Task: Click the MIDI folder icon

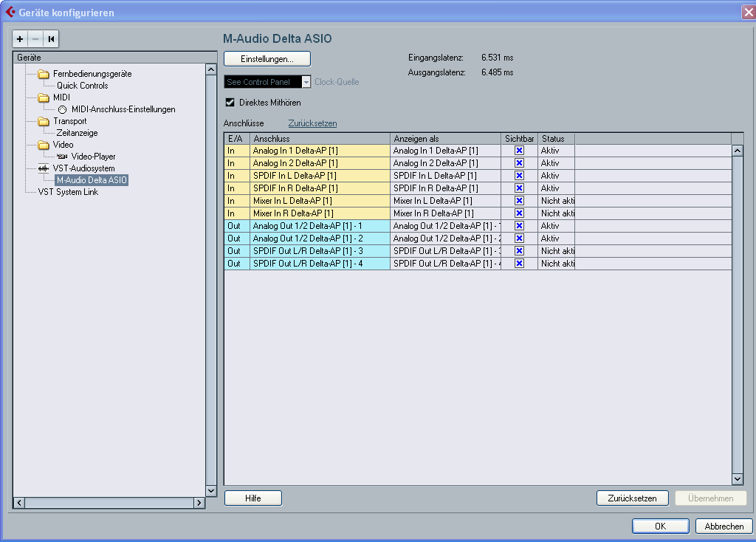Action: 44,97
